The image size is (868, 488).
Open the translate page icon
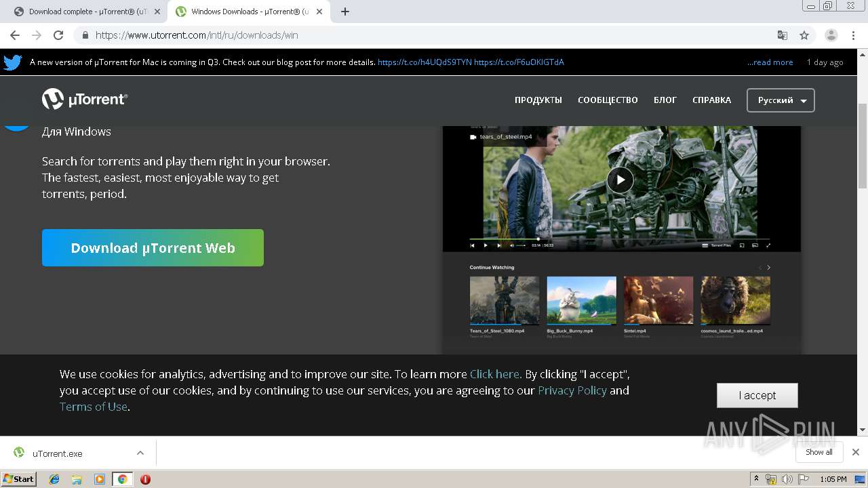coord(783,35)
